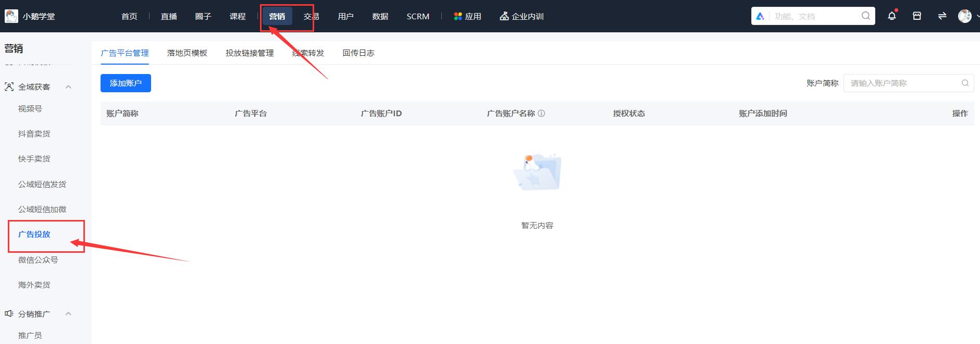This screenshot has width=980, height=344.
Task: Click the info icon beside 广告账户名称
Action: pos(541,114)
